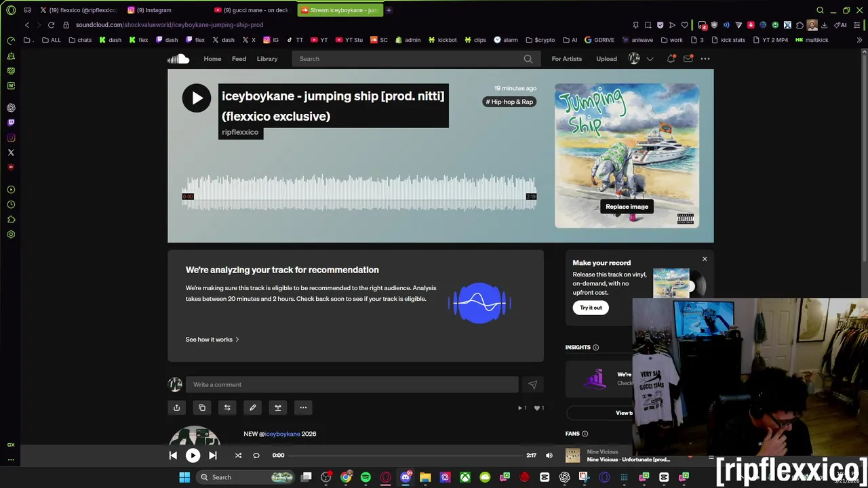Switch to the gucci mane YouTube tab
Viewport: 868px width, 488px height.
pos(252,10)
